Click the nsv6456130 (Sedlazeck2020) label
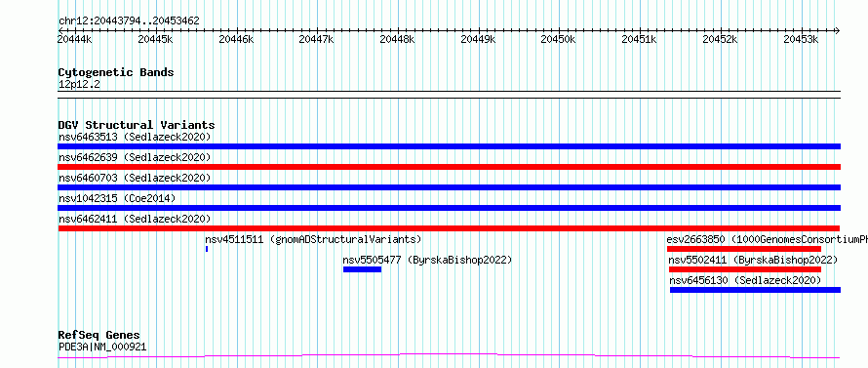This screenshot has width=868, height=368. 745,280
